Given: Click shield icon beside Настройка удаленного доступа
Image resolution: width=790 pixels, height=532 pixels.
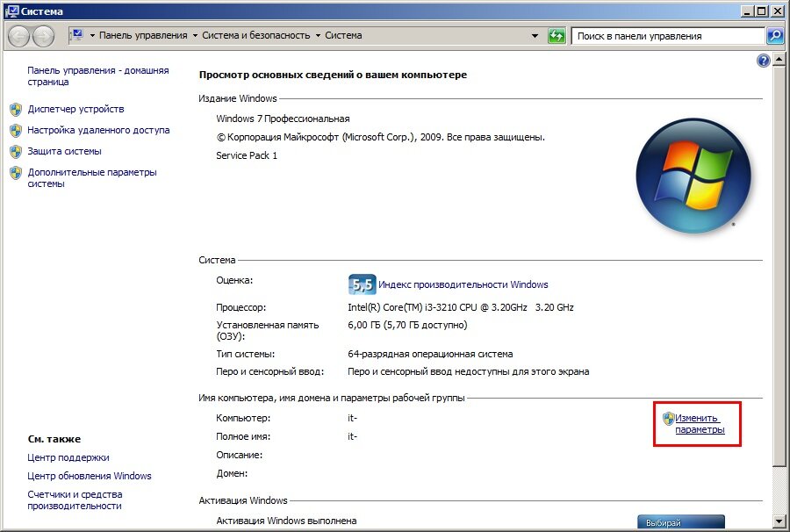Looking at the screenshot, I should tap(16, 131).
